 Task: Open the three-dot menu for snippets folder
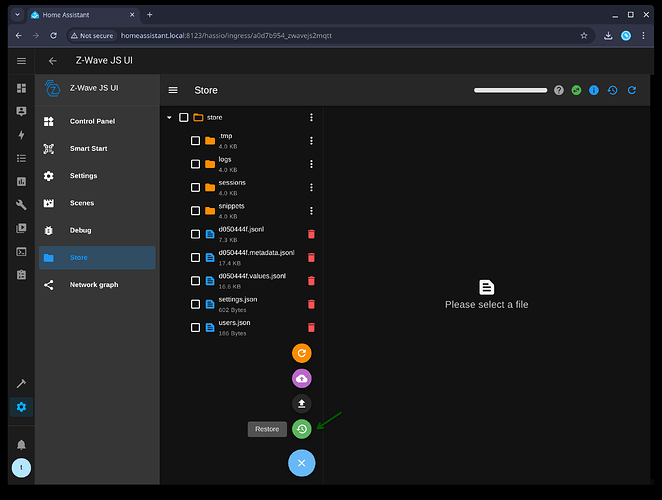pyautogui.click(x=311, y=210)
